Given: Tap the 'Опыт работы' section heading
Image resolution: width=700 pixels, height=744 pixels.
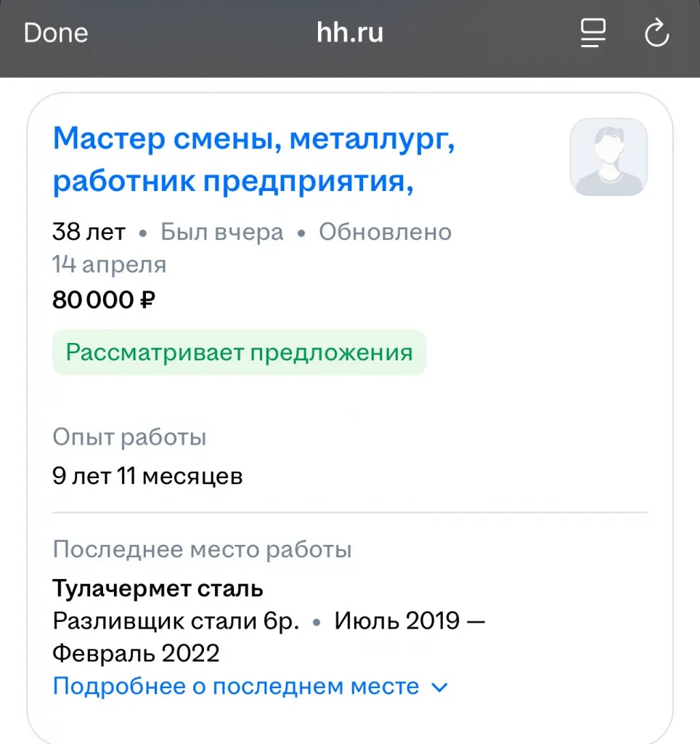Looking at the screenshot, I should pyautogui.click(x=129, y=437).
